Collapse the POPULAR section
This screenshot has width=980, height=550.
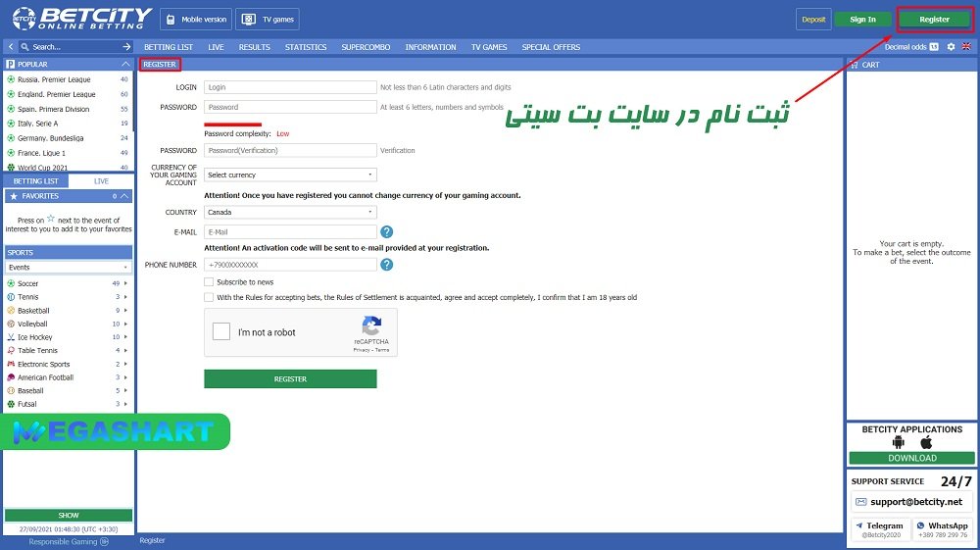[x=125, y=64]
